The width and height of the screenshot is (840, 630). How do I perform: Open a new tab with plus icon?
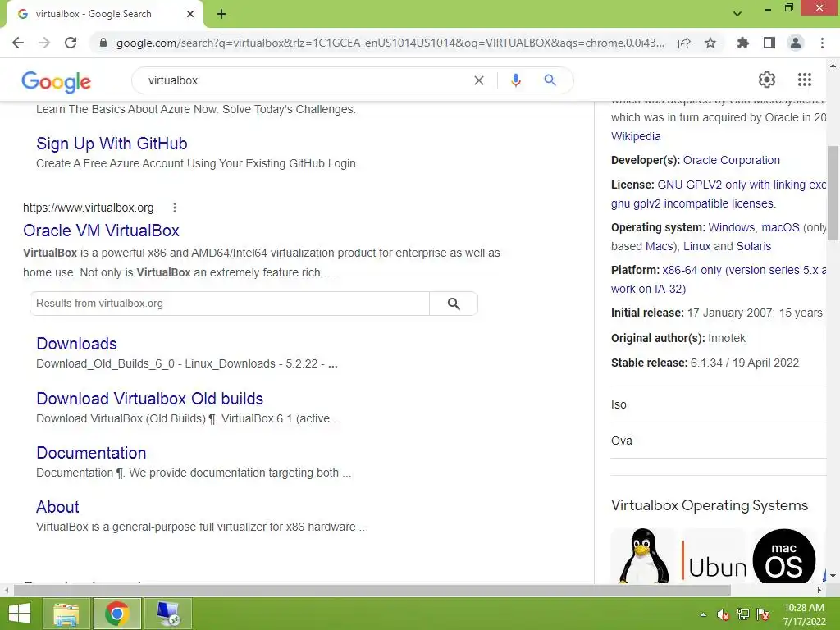tap(221, 14)
